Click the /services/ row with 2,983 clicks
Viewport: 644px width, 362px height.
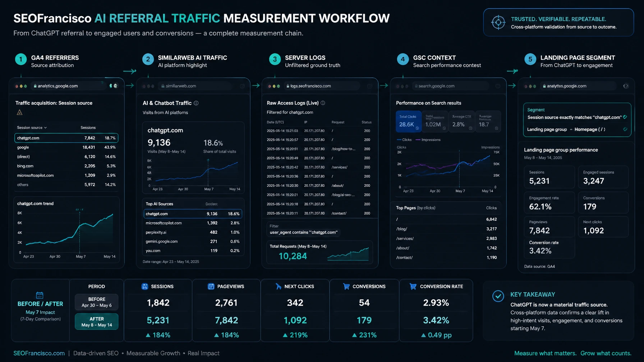point(446,238)
